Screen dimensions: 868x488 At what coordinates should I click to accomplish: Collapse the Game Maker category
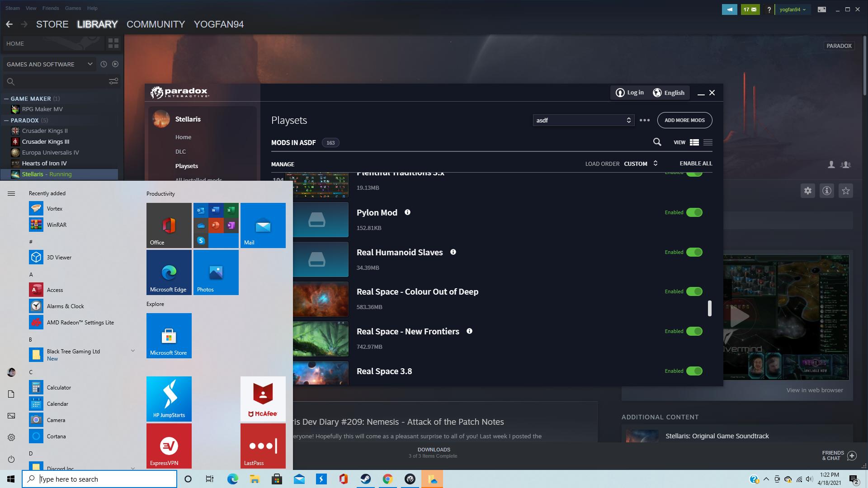[6, 99]
